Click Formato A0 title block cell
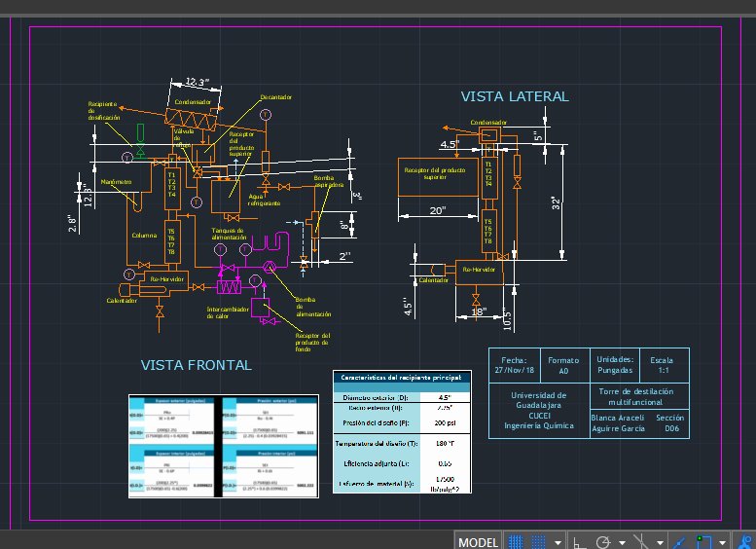The width and height of the screenshot is (756, 549). click(563, 365)
